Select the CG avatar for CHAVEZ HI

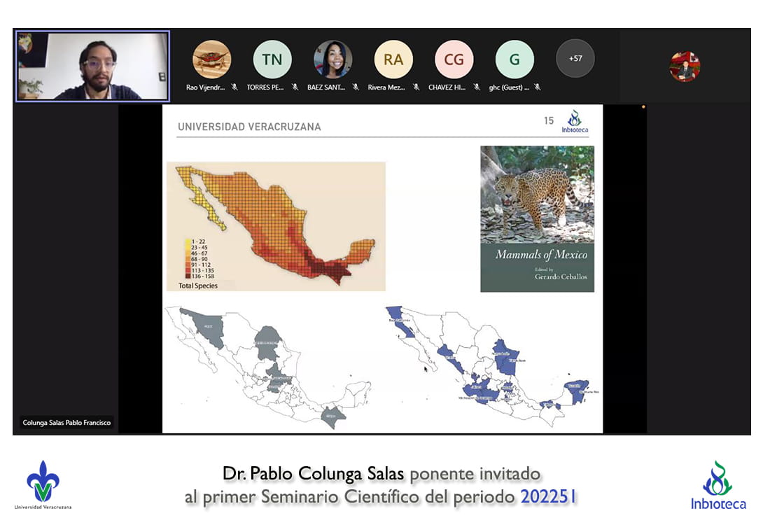[x=454, y=59]
